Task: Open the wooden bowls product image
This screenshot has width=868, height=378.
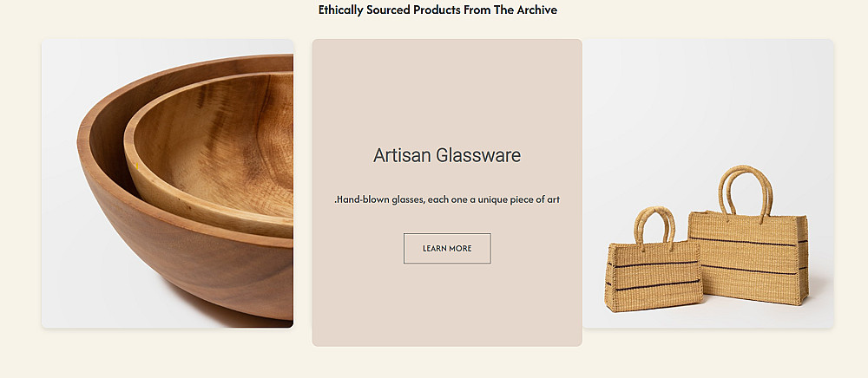Action: pos(168,183)
